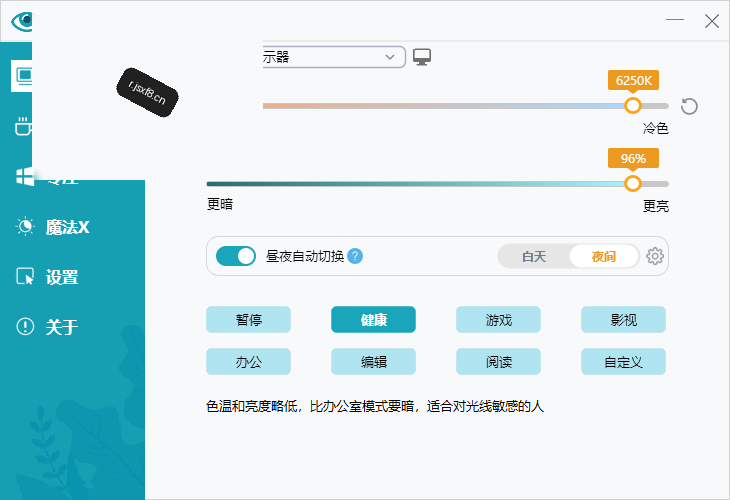
Task: Click the 96% brightness value badge
Action: pyautogui.click(x=633, y=158)
